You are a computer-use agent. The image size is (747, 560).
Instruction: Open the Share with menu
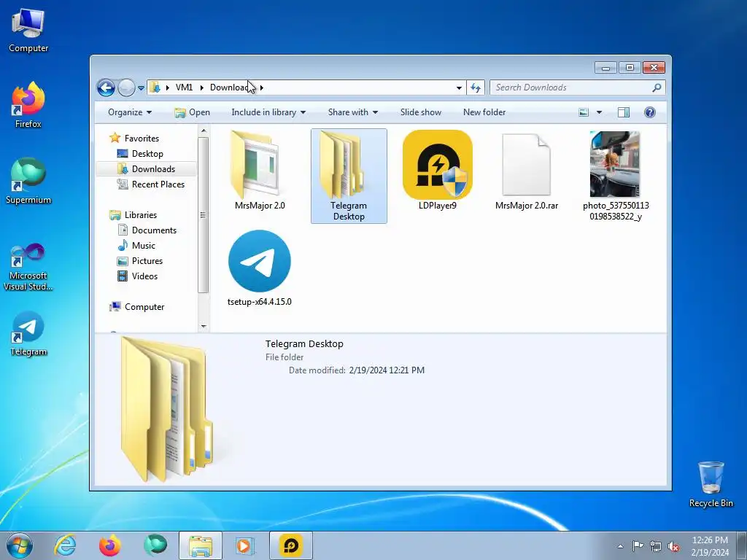(x=352, y=112)
